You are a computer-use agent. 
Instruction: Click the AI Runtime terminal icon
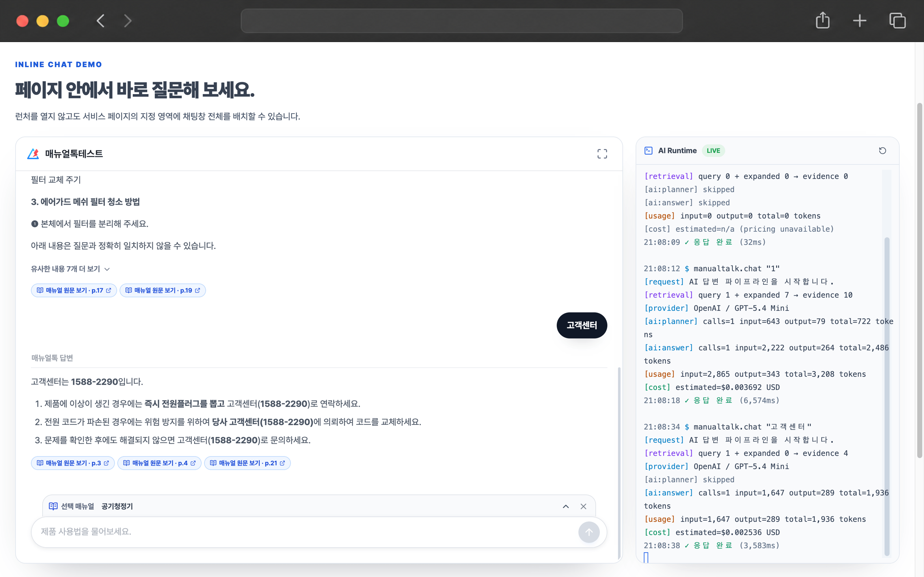(648, 151)
